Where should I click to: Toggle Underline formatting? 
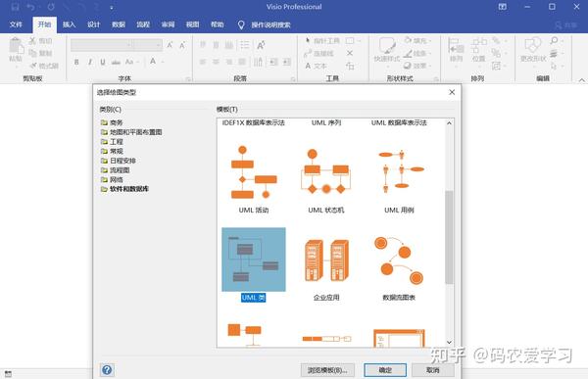(x=102, y=62)
